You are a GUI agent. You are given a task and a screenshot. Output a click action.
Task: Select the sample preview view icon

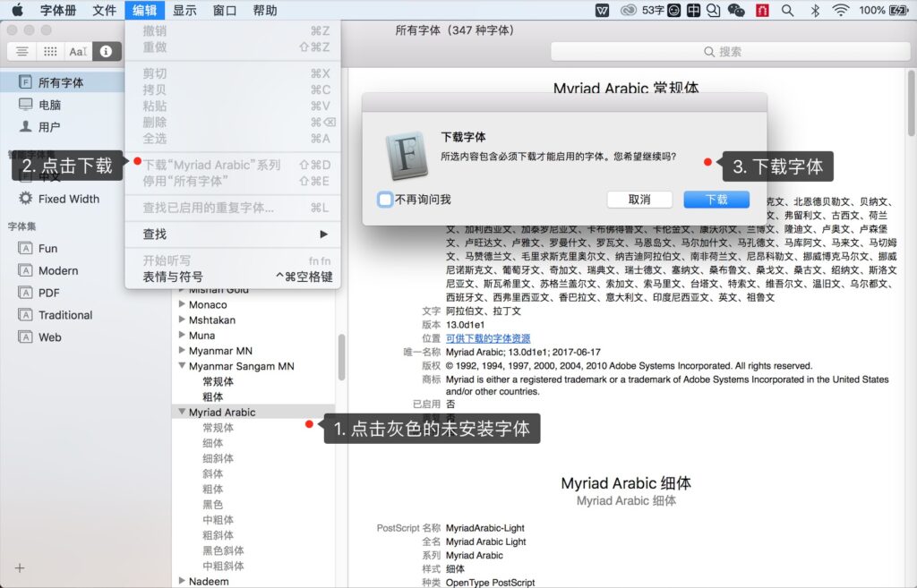(22, 51)
